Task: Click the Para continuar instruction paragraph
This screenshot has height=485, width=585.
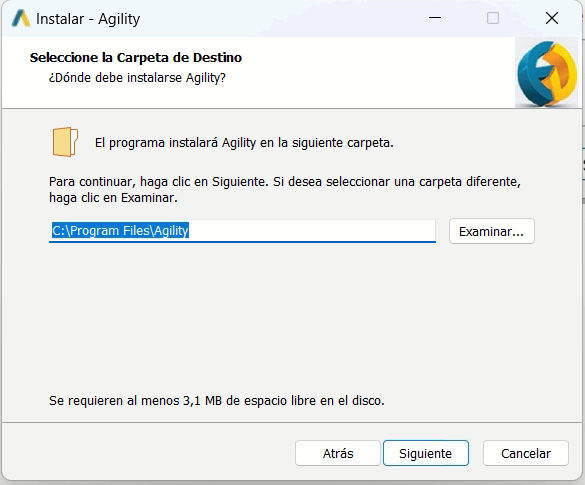Action: pos(285,190)
